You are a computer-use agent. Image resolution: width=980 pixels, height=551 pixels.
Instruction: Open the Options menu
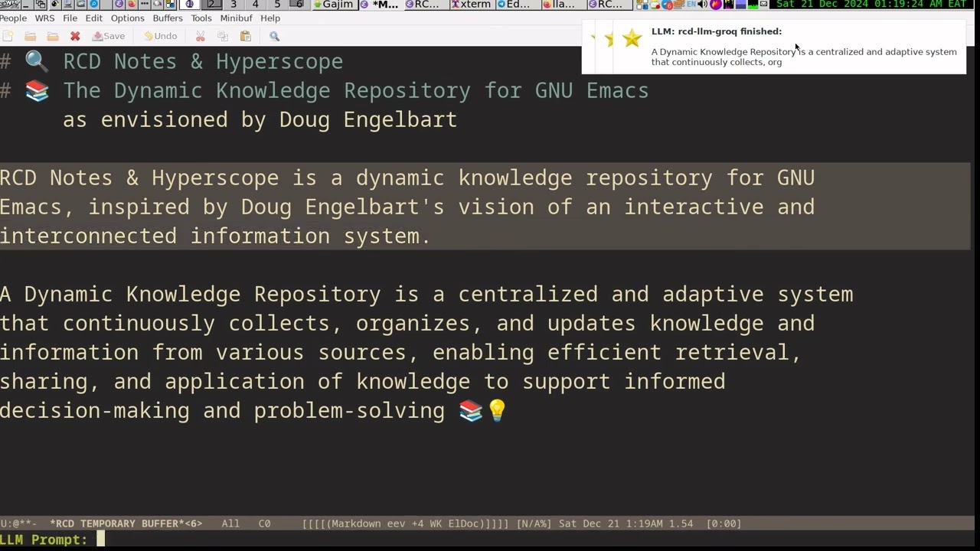pos(127,18)
